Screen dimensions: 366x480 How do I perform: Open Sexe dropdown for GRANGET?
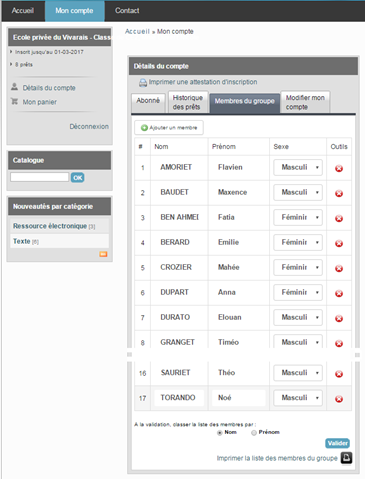pyautogui.click(x=298, y=342)
